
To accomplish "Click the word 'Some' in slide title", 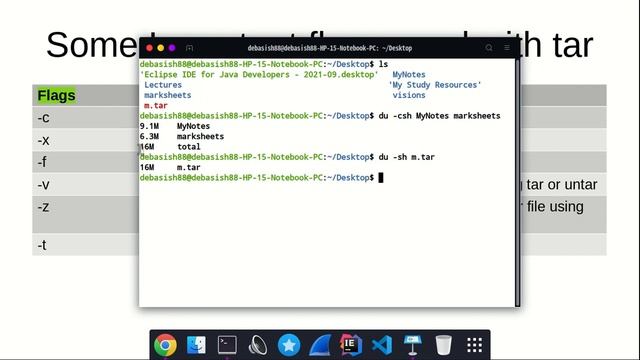I will [92, 45].
